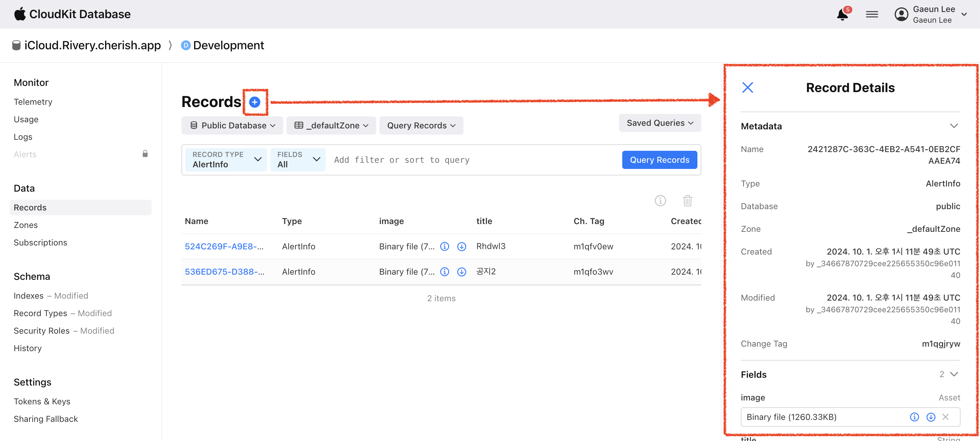
Task: Click the trash delete icon above table
Action: pyautogui.click(x=687, y=200)
